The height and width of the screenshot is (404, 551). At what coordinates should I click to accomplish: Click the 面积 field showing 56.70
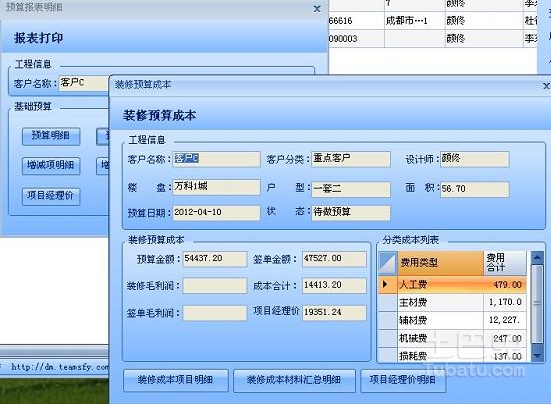pos(474,189)
